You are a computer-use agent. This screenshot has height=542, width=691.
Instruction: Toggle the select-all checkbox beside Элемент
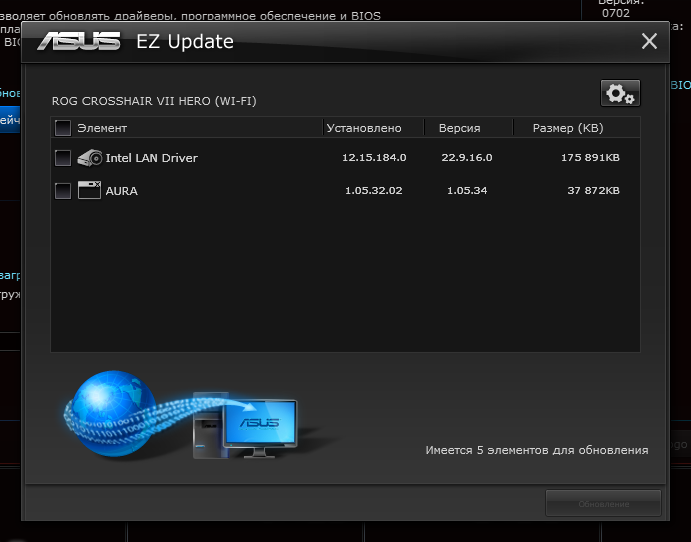63,128
